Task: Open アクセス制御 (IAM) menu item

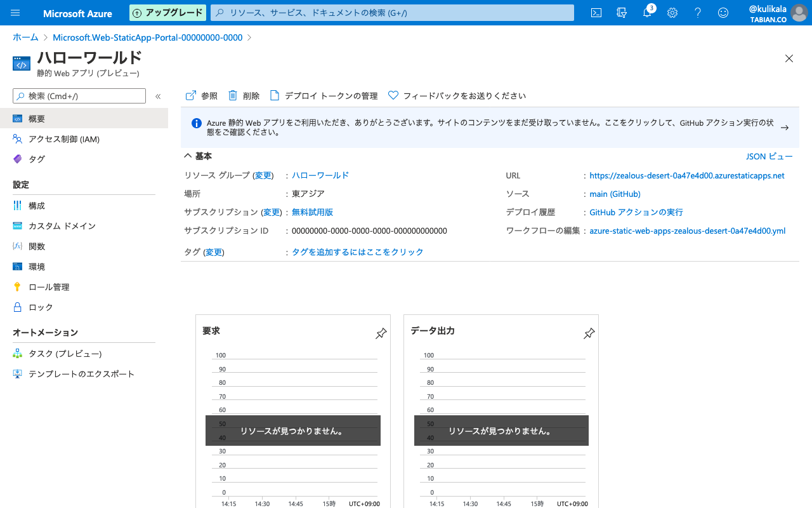Action: click(x=84, y=139)
